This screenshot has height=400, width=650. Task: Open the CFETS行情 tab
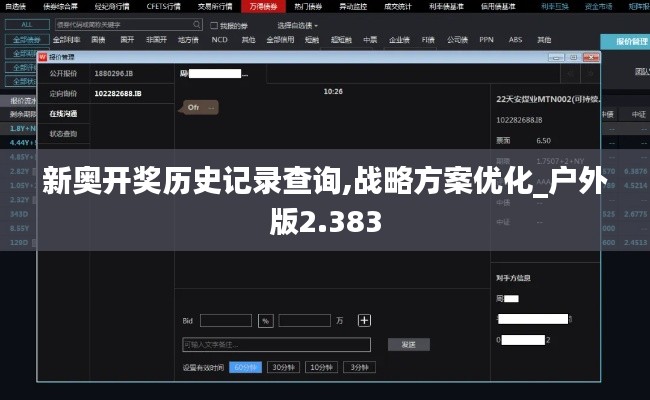pos(163,6)
